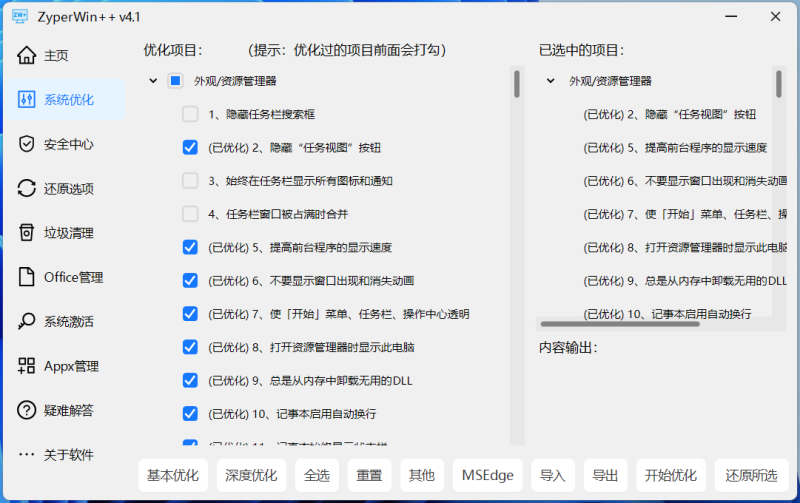Collapse 外观/资源管理器 in selected items panel
This screenshot has height=503, width=800.
pos(551,81)
